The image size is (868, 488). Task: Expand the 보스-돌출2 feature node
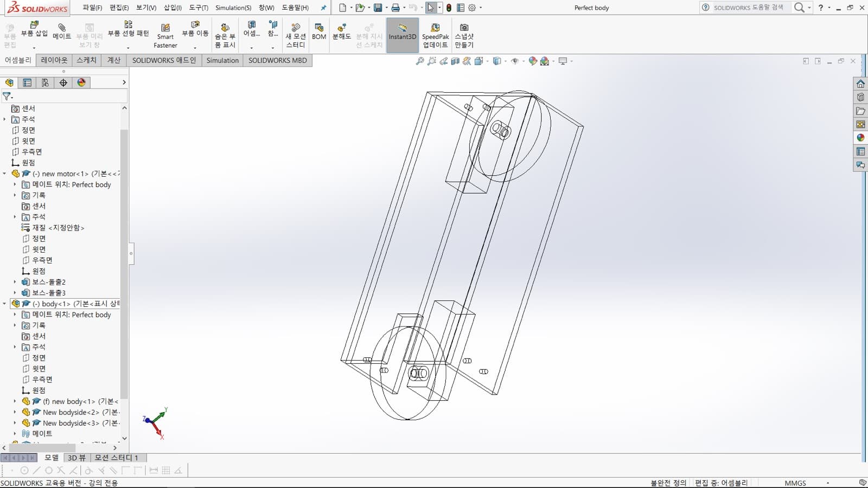[x=15, y=282]
